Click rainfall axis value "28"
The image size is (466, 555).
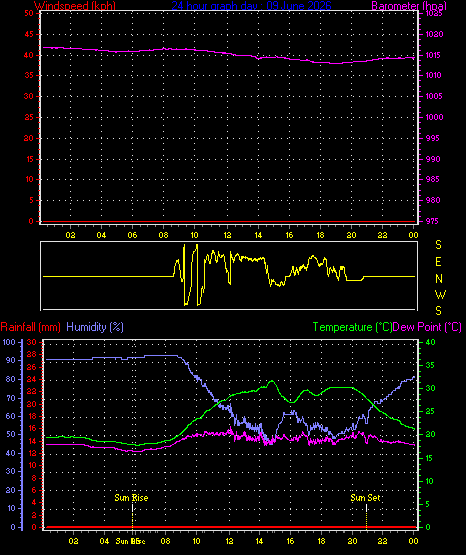(x=32, y=355)
